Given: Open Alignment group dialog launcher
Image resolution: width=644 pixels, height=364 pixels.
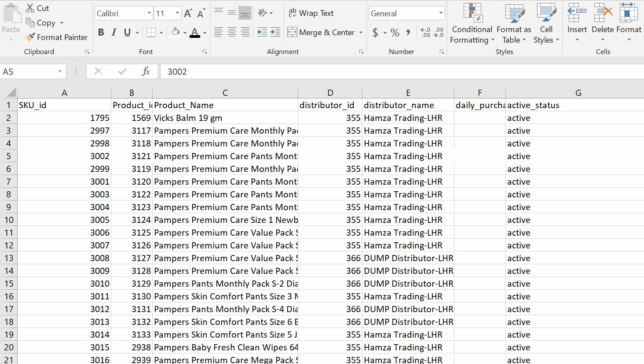Looking at the screenshot, I should tap(361, 52).
